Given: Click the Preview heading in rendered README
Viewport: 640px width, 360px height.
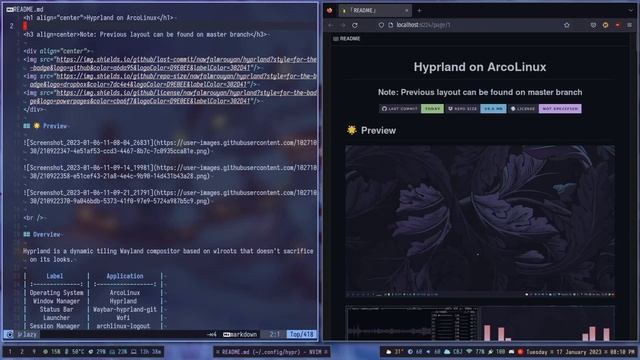Looking at the screenshot, I should [378, 131].
